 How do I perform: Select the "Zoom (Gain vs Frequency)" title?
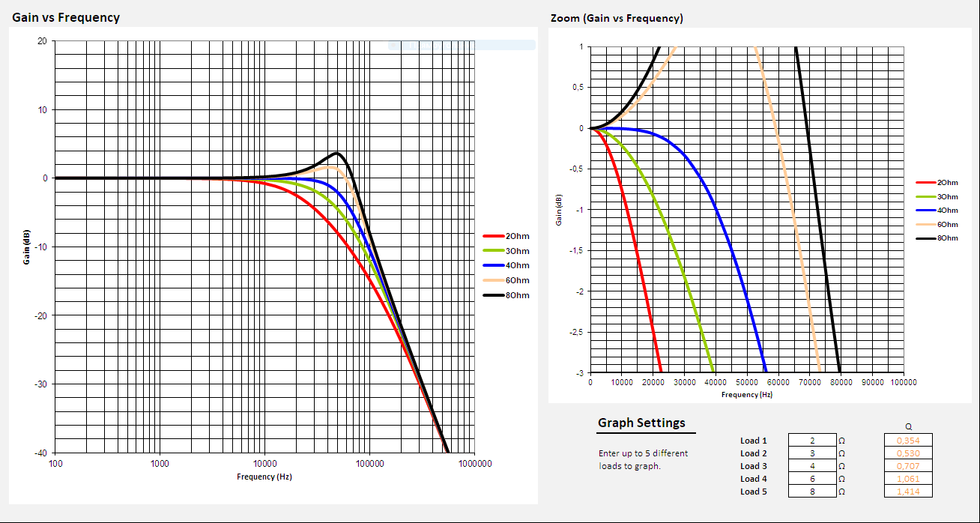616,18
